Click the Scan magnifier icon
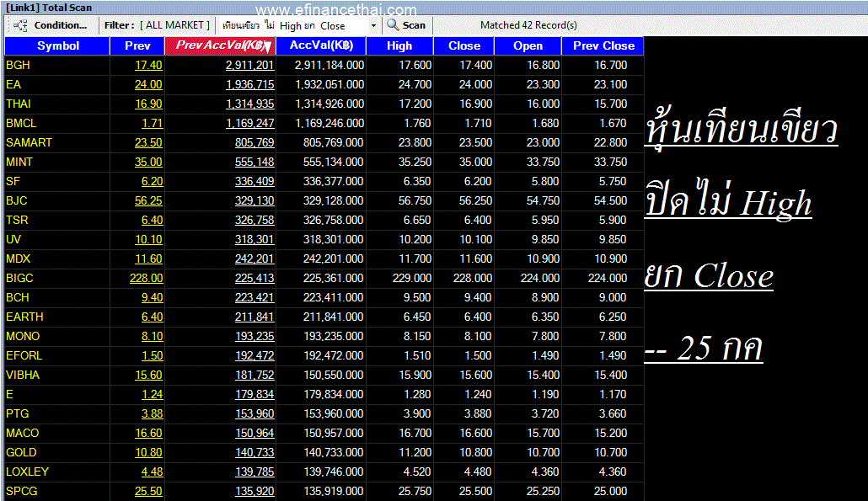868x501 pixels. coord(393,25)
